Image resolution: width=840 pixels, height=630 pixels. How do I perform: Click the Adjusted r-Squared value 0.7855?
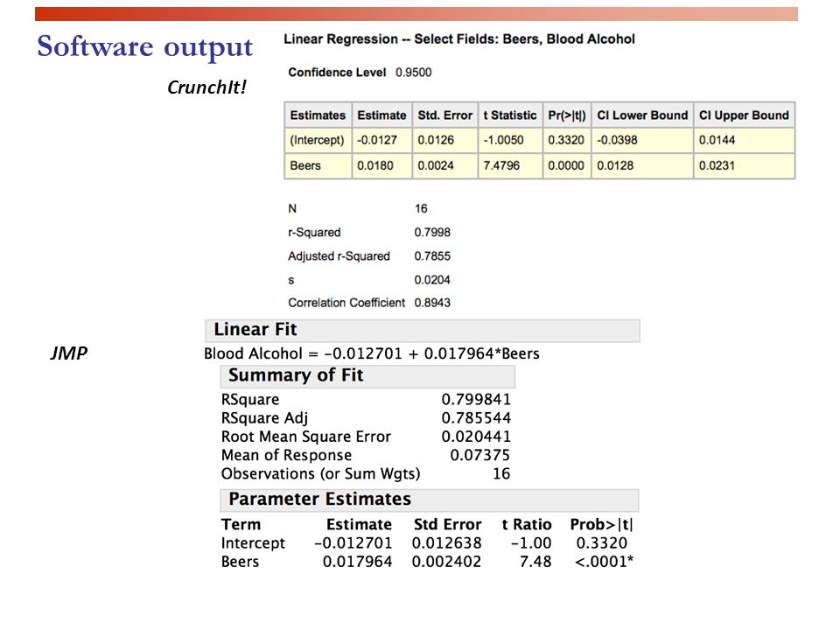432,256
